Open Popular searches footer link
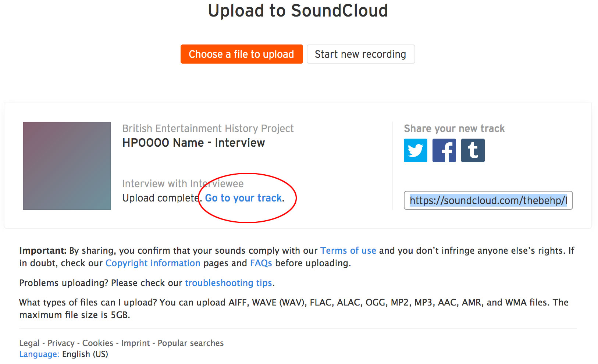This screenshot has width=598, height=364. tap(191, 343)
